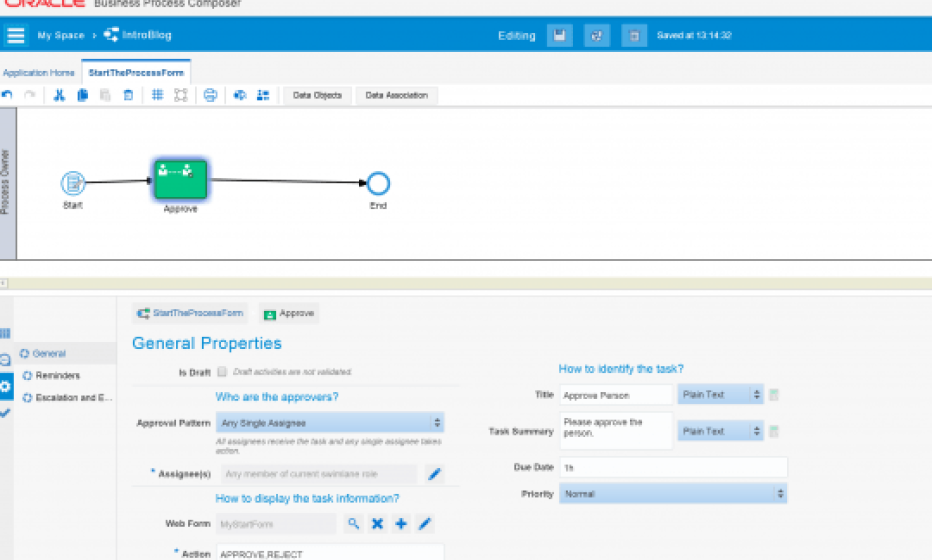
Task: Open Escalation and Expiration section
Action: pyautogui.click(x=67, y=397)
